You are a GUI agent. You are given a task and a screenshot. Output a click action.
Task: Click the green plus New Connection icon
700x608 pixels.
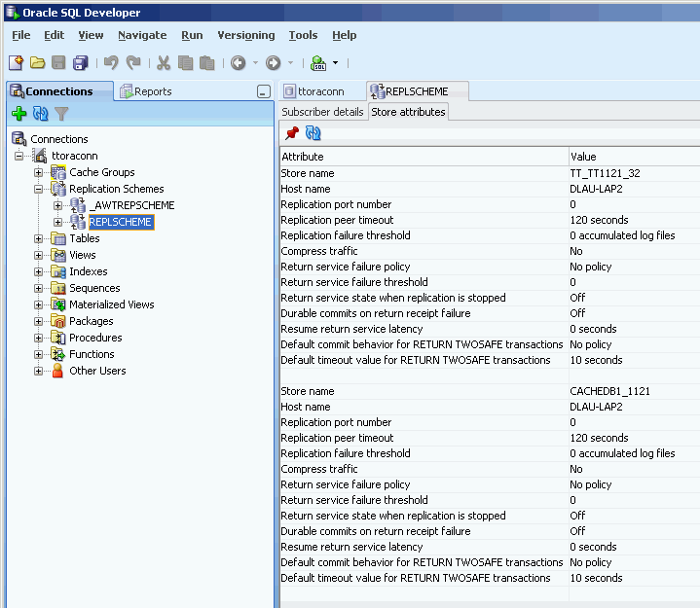(x=19, y=114)
